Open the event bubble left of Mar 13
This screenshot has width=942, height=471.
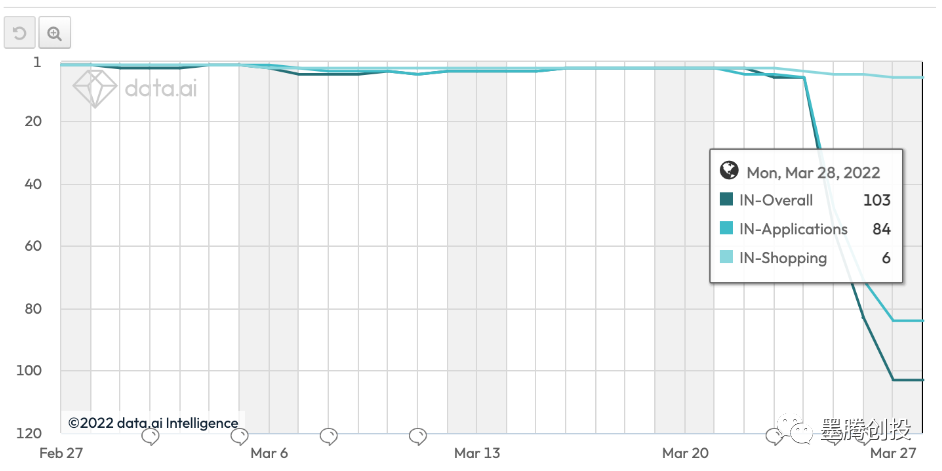click(419, 436)
